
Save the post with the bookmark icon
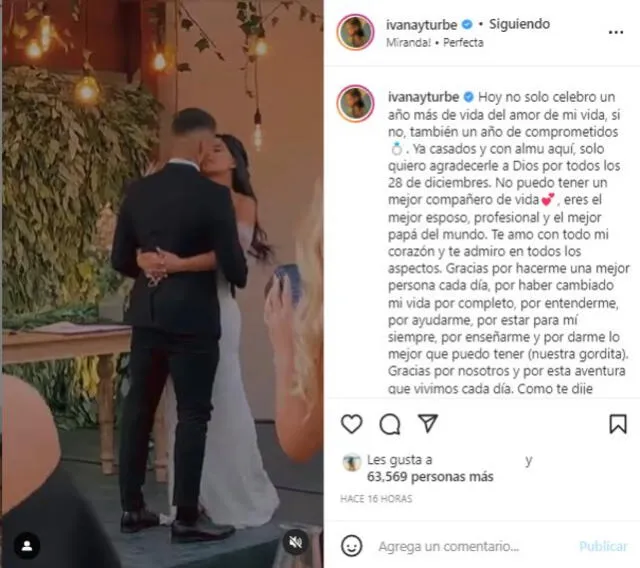618,424
